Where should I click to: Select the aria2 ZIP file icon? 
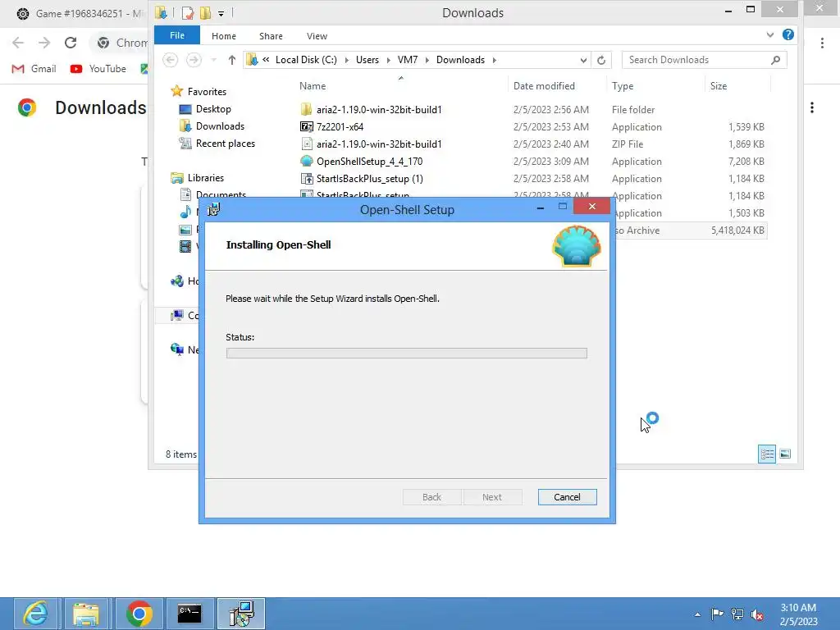(307, 144)
